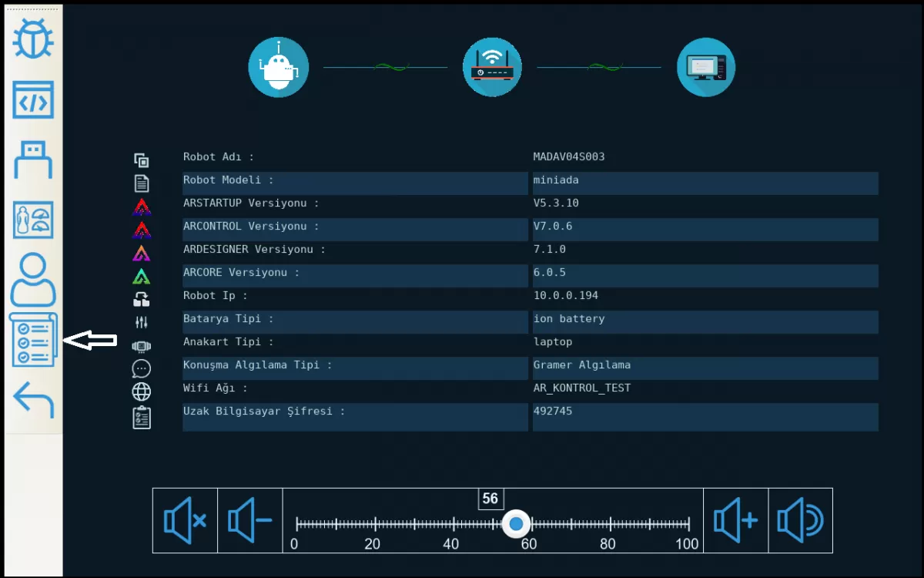The height and width of the screenshot is (578, 924).
Task: Click the Uzak Bilgisayar Şifresi value 492745
Action: pos(552,412)
